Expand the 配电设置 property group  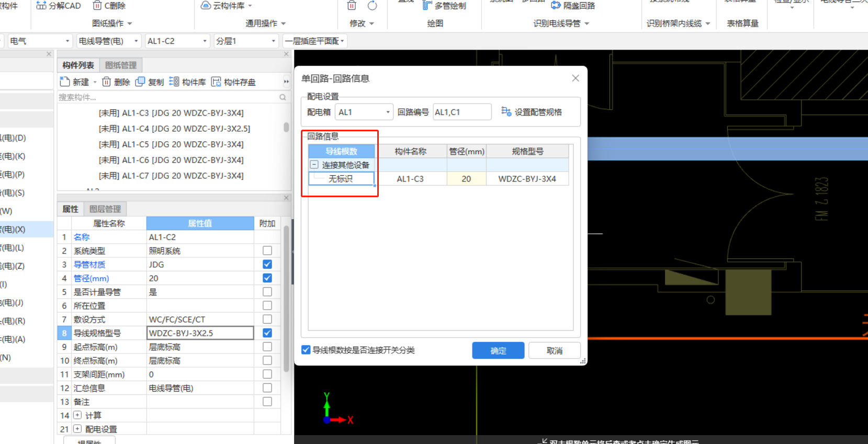(77, 429)
